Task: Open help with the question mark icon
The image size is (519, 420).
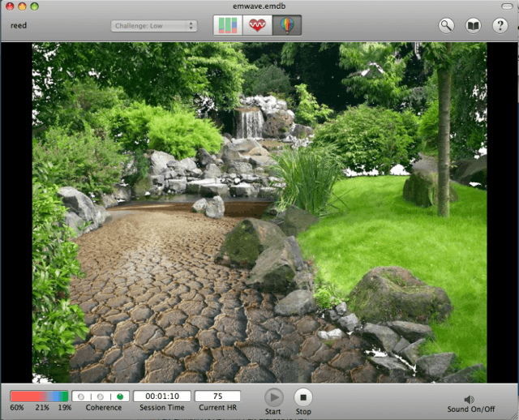Action: [500, 25]
